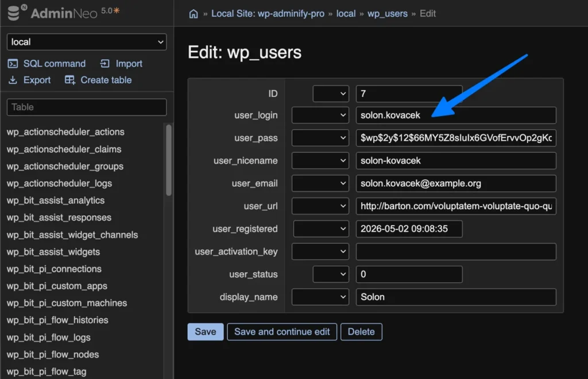588x379 pixels.
Task: Click the user_email field
Action: [456, 183]
